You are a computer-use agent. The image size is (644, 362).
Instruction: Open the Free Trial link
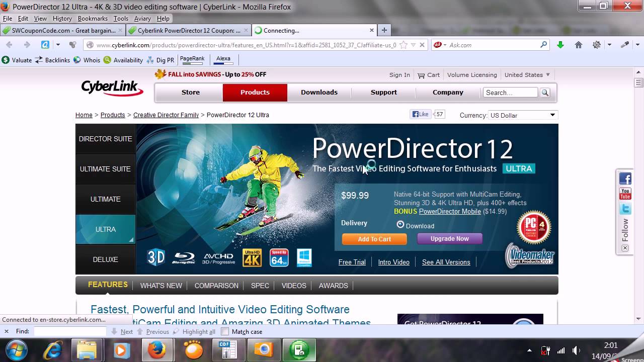[352, 262]
